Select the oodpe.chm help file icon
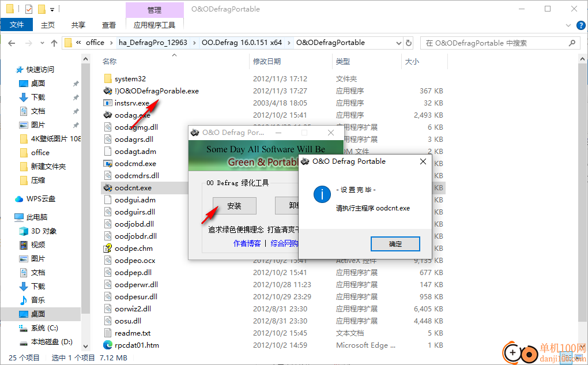 [108, 248]
